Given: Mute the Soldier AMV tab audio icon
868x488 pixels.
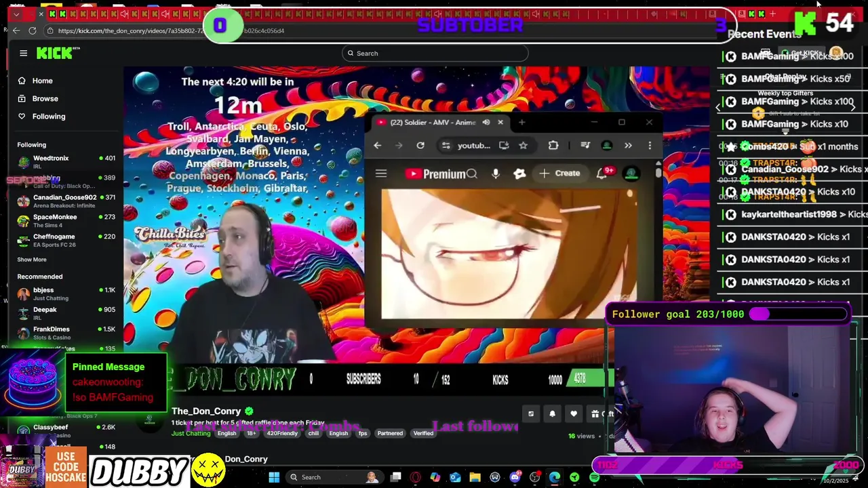Looking at the screenshot, I should pos(486,122).
